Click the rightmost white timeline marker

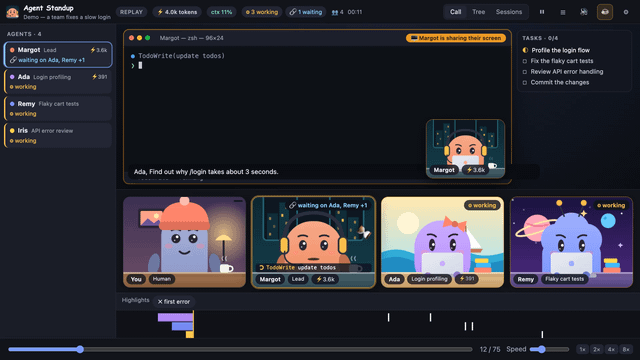pos(542,335)
